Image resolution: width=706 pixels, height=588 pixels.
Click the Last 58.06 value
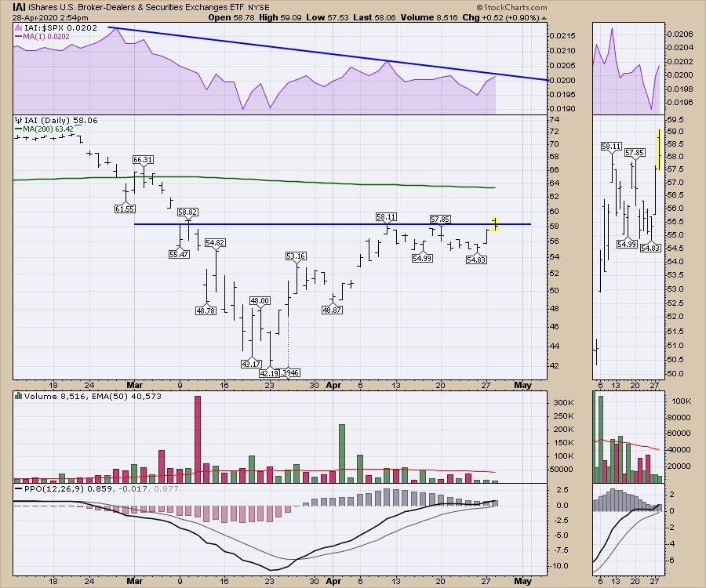[x=375, y=17]
